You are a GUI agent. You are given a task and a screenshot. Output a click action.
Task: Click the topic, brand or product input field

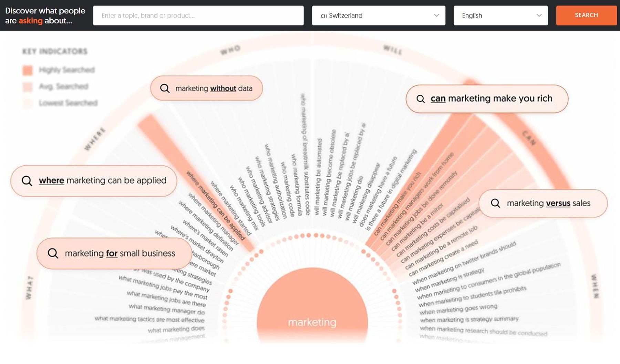pyautogui.click(x=198, y=15)
